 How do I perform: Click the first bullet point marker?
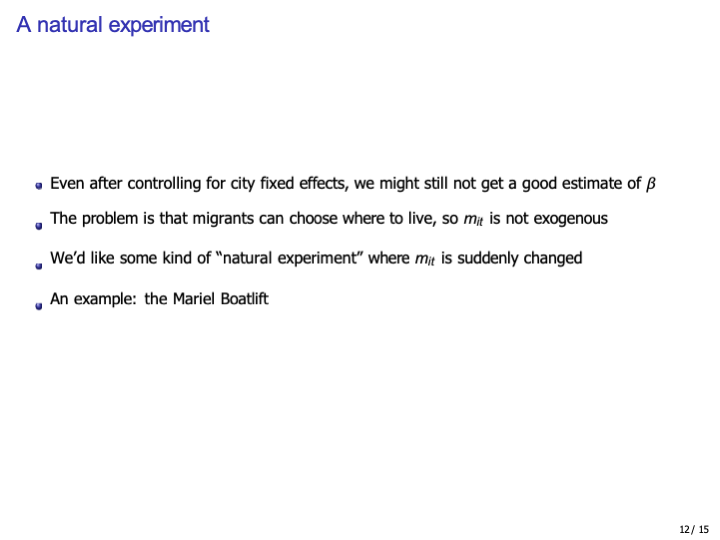[39, 186]
